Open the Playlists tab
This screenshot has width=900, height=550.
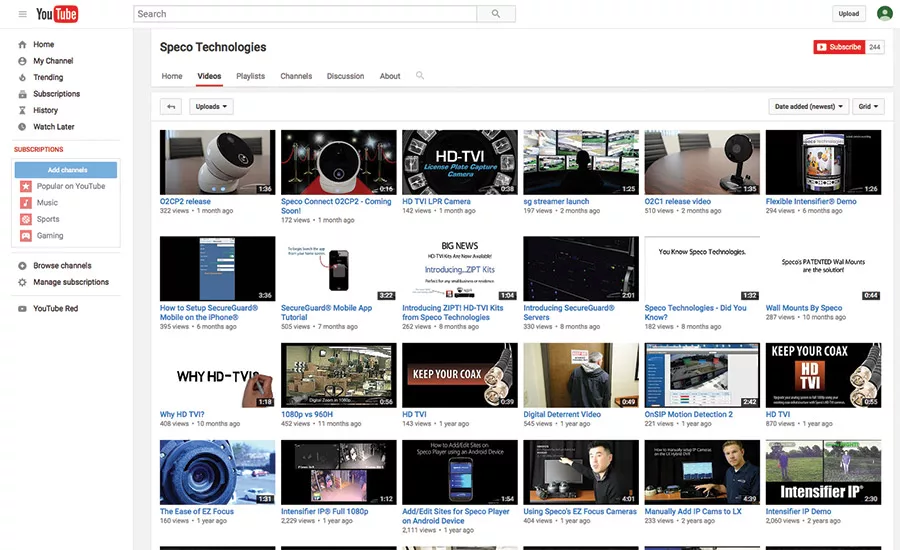[250, 76]
